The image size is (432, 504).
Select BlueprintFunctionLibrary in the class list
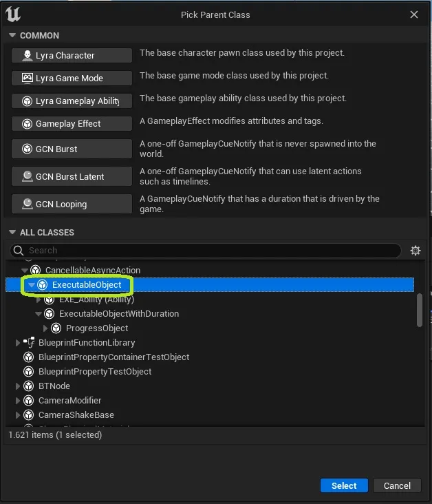tap(87, 343)
